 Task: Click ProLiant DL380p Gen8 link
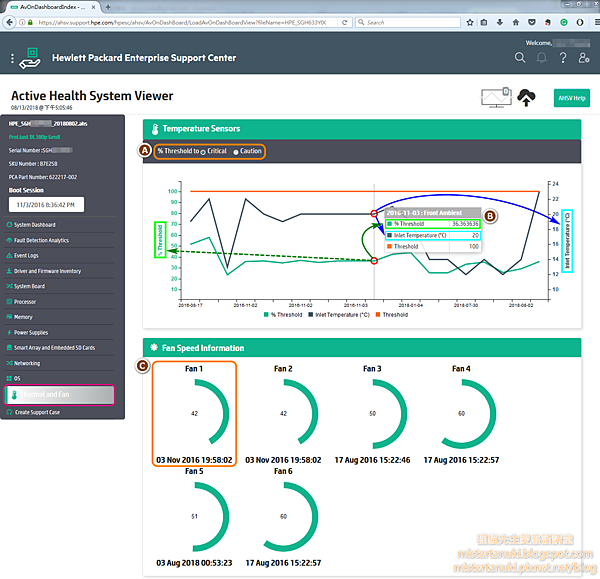pyautogui.click(x=34, y=137)
